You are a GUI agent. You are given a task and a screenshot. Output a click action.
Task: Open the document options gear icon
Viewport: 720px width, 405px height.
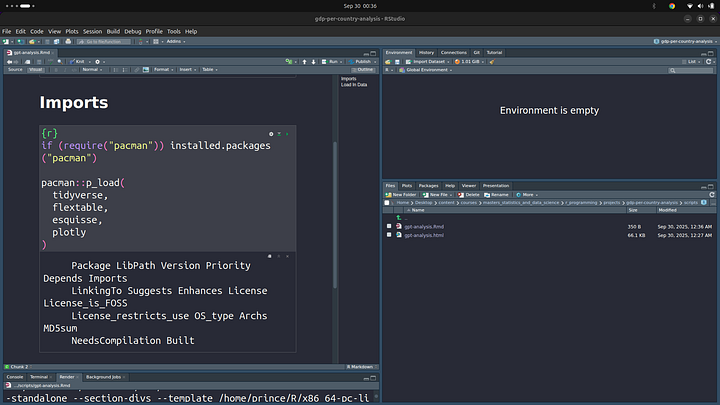pyautogui.click(x=97, y=62)
